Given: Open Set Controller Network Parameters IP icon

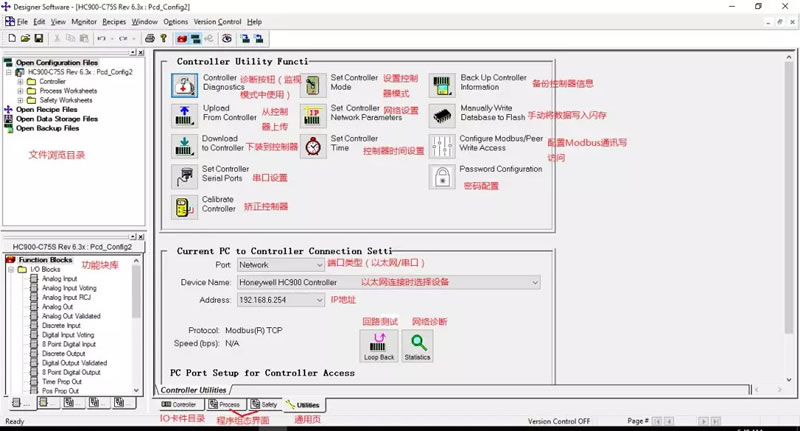Looking at the screenshot, I should 313,116.
